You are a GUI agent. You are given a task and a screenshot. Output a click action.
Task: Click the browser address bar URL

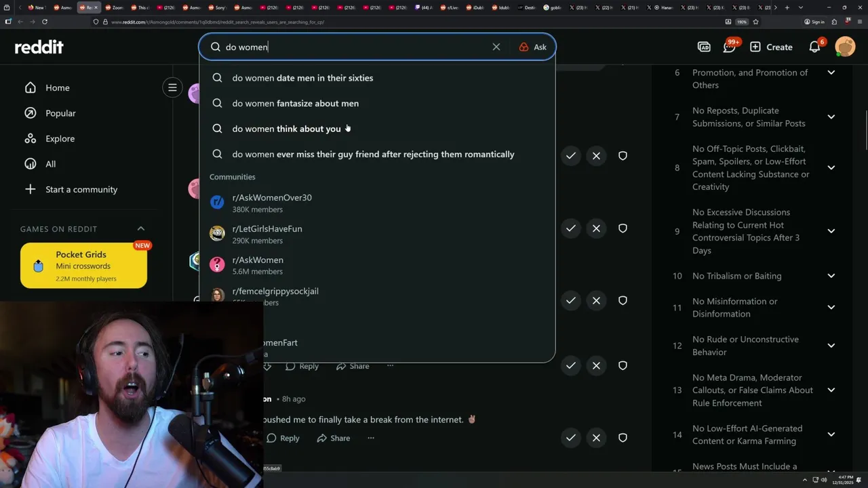[x=217, y=22]
